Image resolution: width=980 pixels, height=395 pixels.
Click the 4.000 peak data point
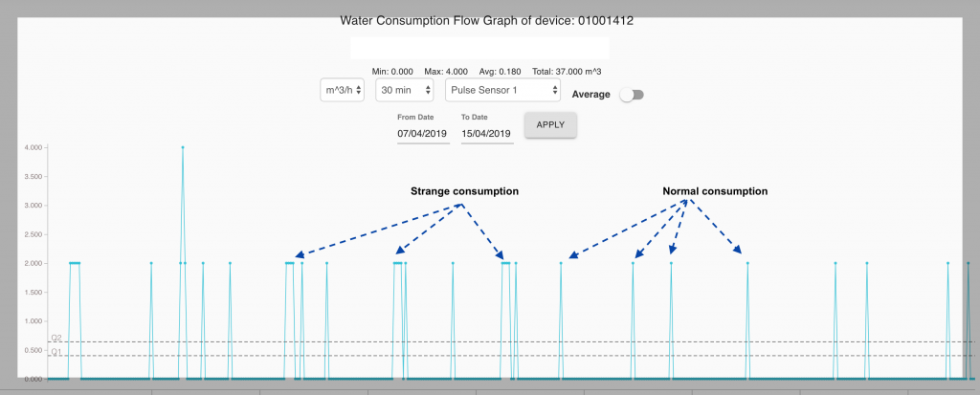pos(182,147)
